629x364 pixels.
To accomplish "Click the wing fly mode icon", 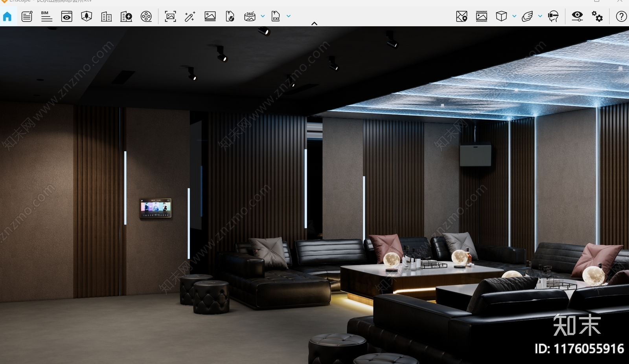I will click(527, 16).
